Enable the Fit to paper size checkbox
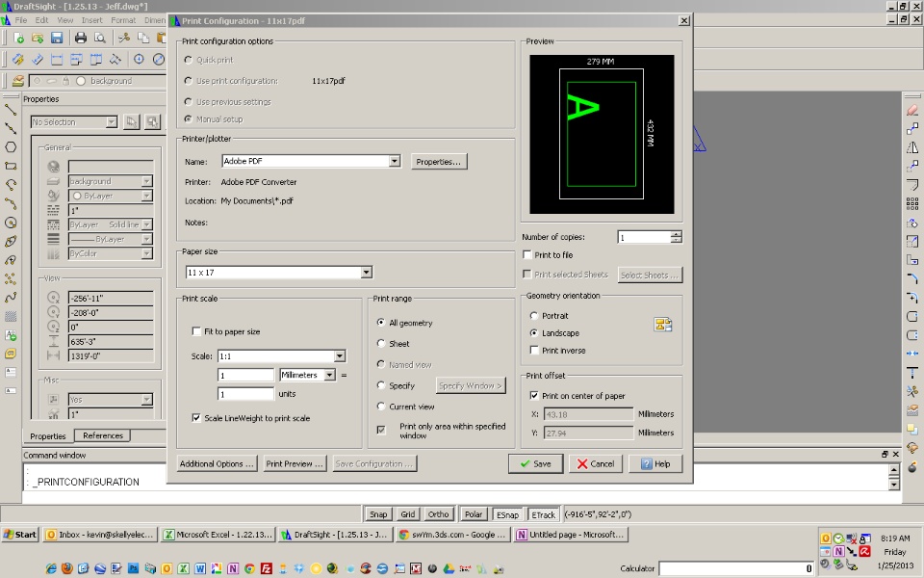 click(x=196, y=331)
